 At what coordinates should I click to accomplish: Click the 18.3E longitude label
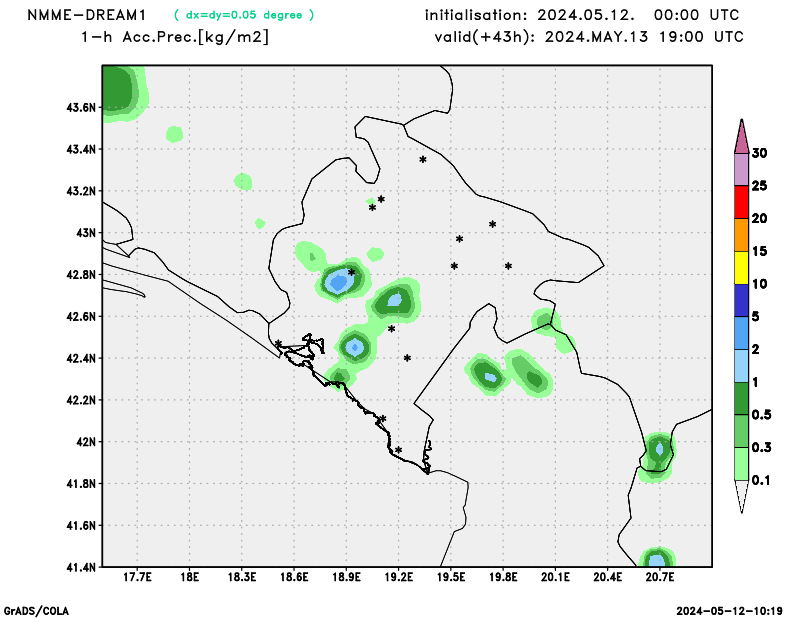[x=242, y=577]
